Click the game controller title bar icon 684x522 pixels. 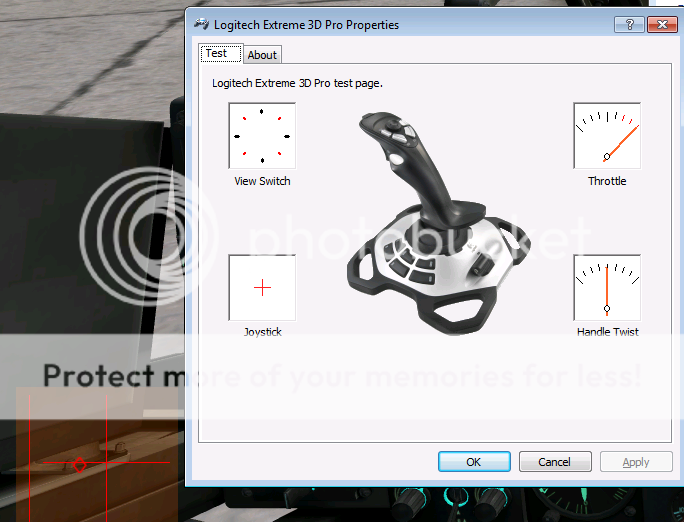[202, 24]
